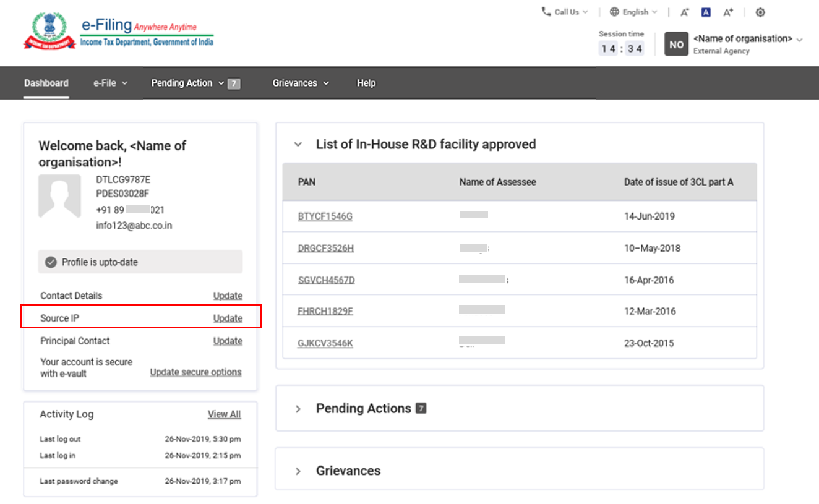The image size is (819, 504).
Task: Expand the Pending Actions section
Action: coord(298,409)
